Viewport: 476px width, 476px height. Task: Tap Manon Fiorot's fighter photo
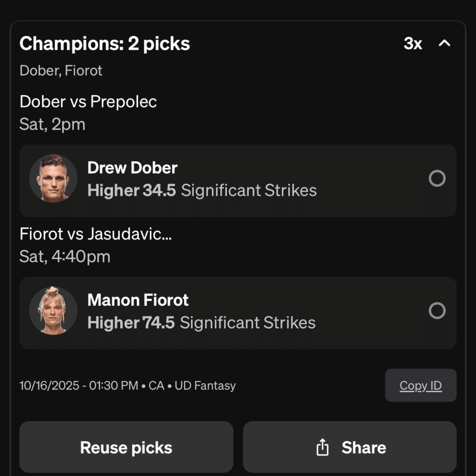pos(53,311)
